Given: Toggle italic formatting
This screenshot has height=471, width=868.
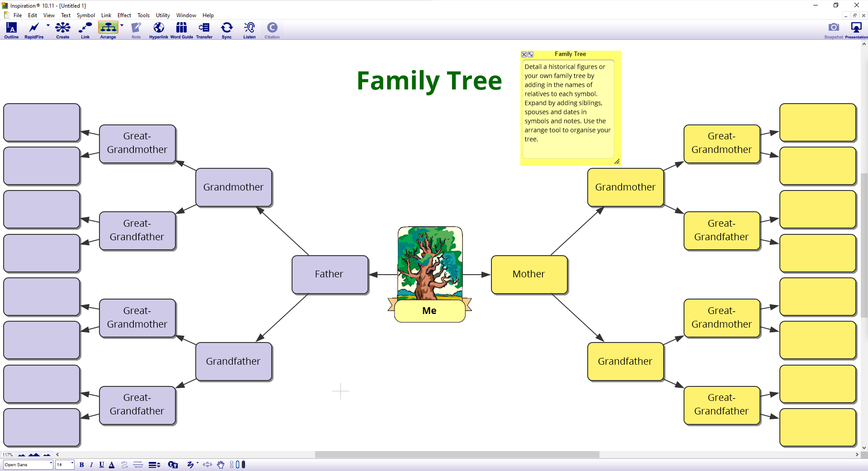Looking at the screenshot, I should tap(91, 465).
